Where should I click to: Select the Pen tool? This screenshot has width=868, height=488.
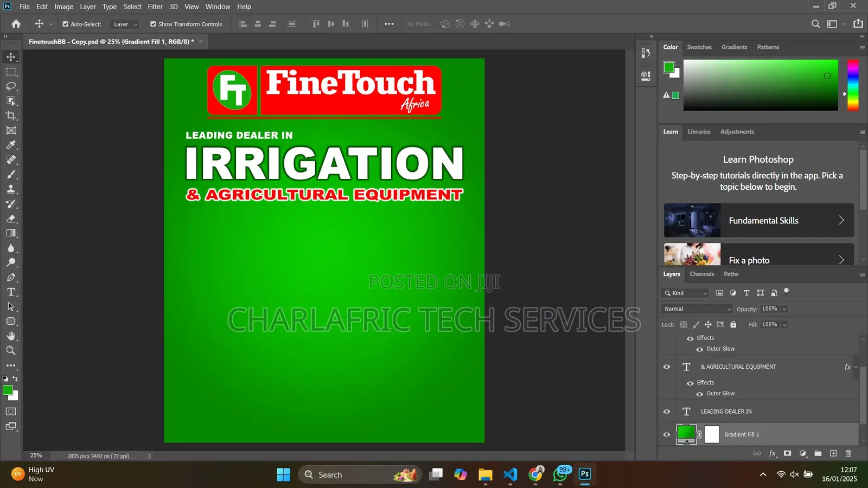(11, 277)
